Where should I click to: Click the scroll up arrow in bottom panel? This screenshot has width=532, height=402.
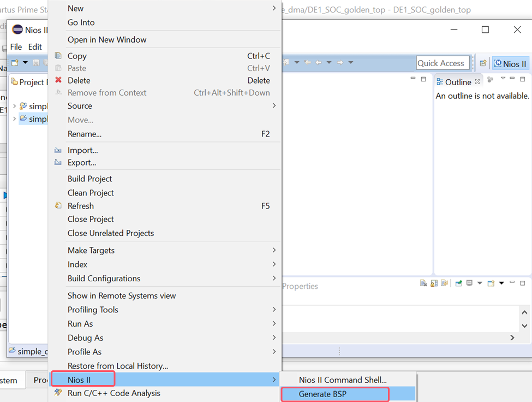pos(524,312)
